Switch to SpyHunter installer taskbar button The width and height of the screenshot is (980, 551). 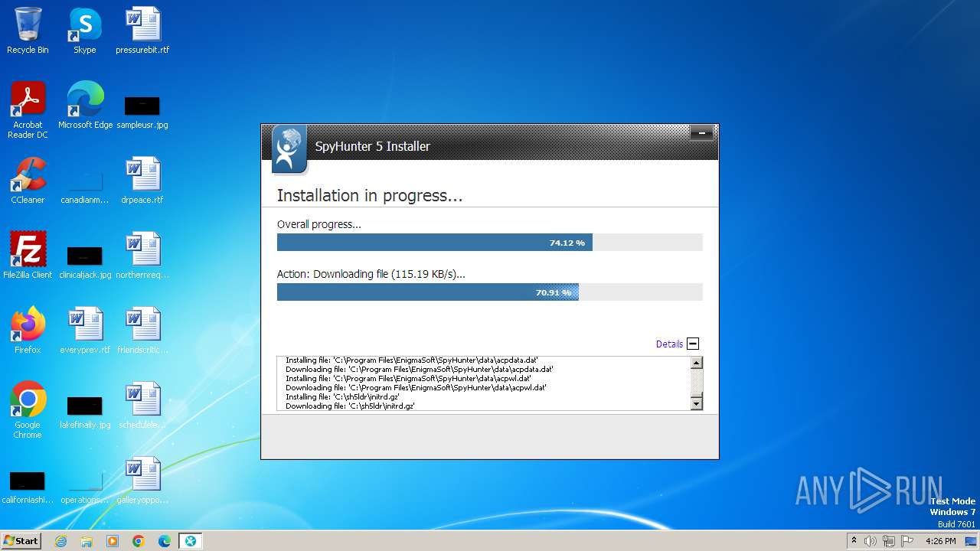pyautogui.click(x=191, y=541)
